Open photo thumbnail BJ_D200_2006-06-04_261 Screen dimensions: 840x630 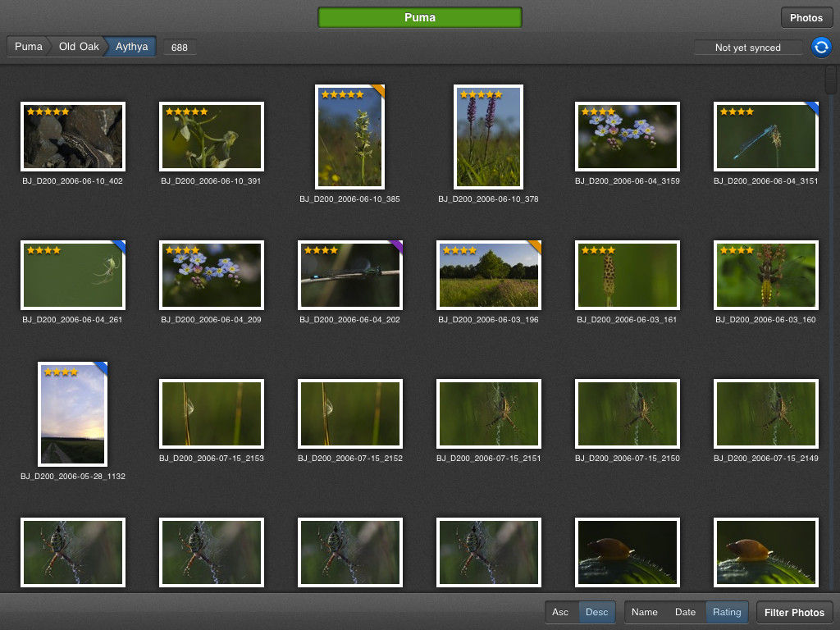(x=73, y=276)
